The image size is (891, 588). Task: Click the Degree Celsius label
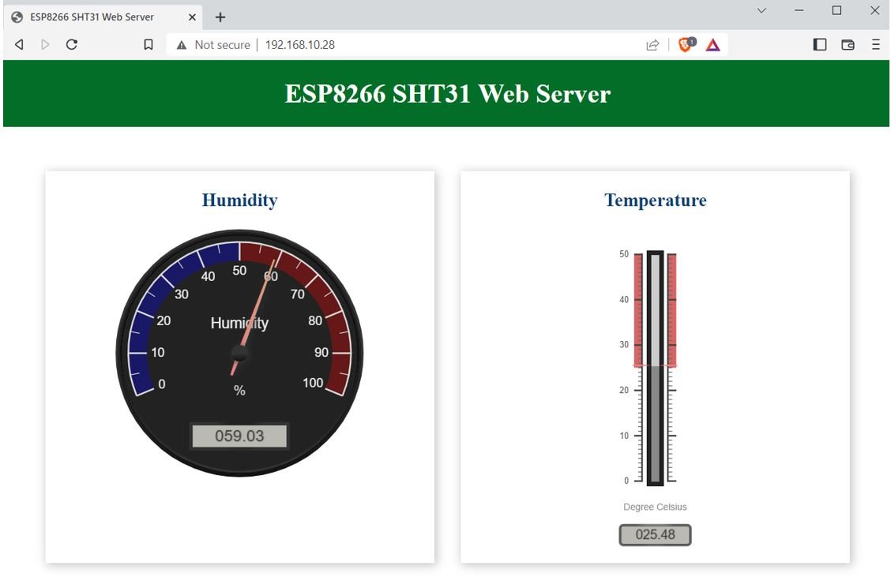pos(655,507)
